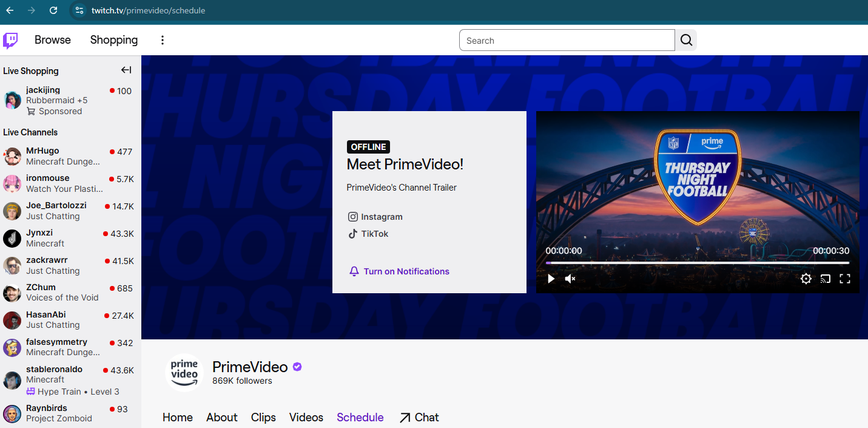
Task: Switch to the Videos tab
Action: 306,417
